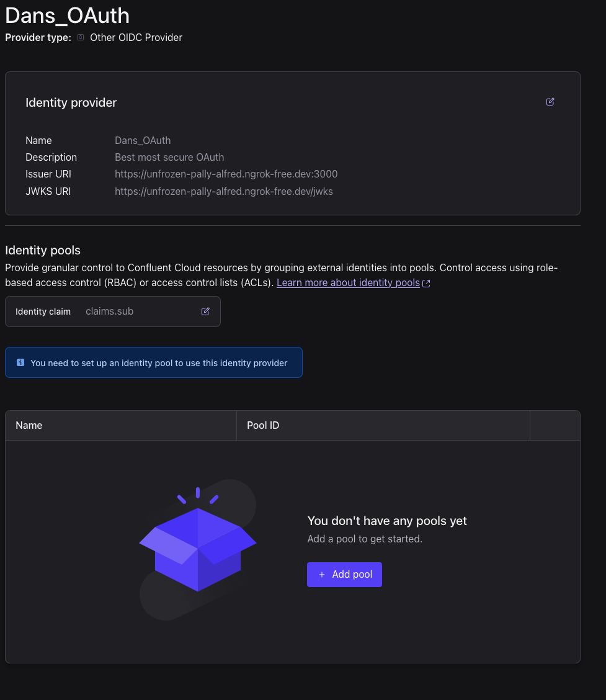Click the edit icon on Identity provider card
The width and height of the screenshot is (606, 700).
click(550, 102)
